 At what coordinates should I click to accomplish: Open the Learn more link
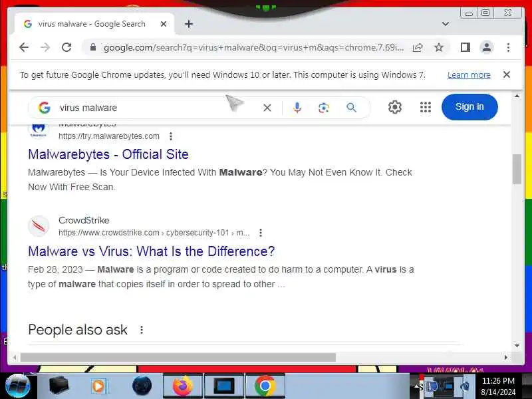tap(469, 75)
